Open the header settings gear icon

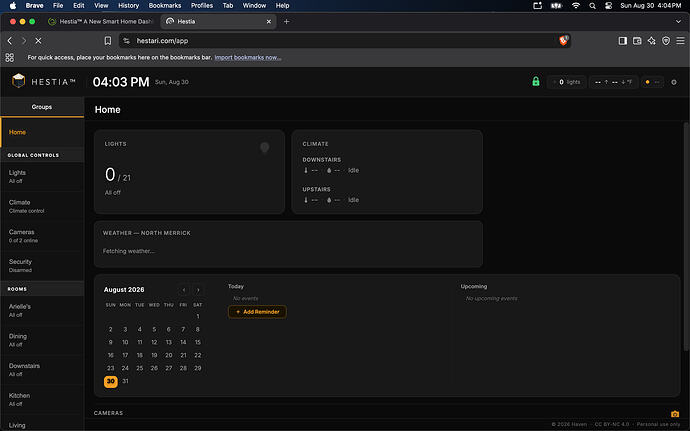click(674, 82)
